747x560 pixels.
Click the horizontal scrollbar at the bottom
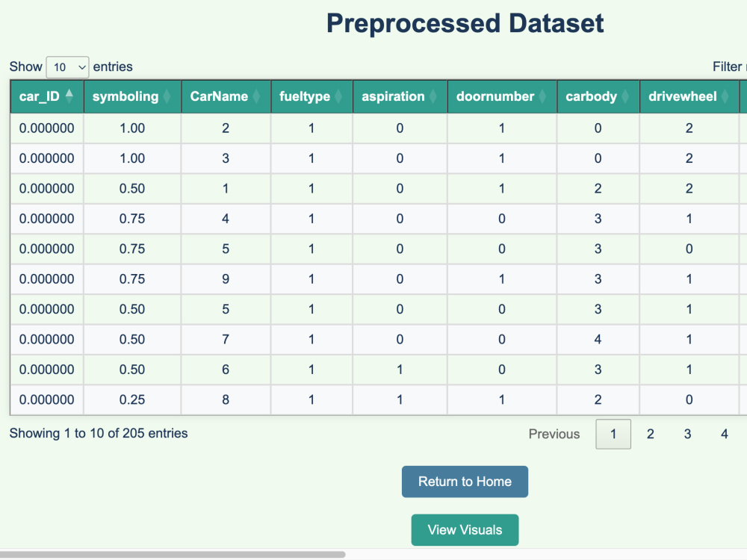[x=173, y=554]
